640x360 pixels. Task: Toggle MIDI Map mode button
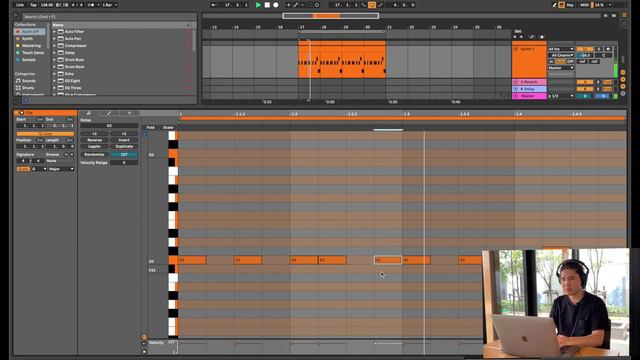click(x=584, y=5)
